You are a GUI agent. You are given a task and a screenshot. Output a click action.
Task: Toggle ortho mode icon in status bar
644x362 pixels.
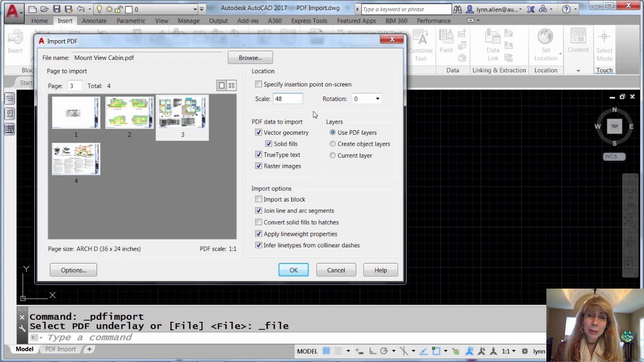[372, 351]
